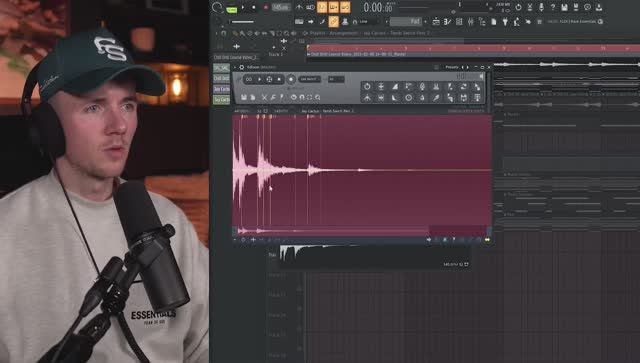Viewport: 640px width, 363px height.
Task: Toggle the wait-for-input icon beside the metronome
Action: point(311,7)
